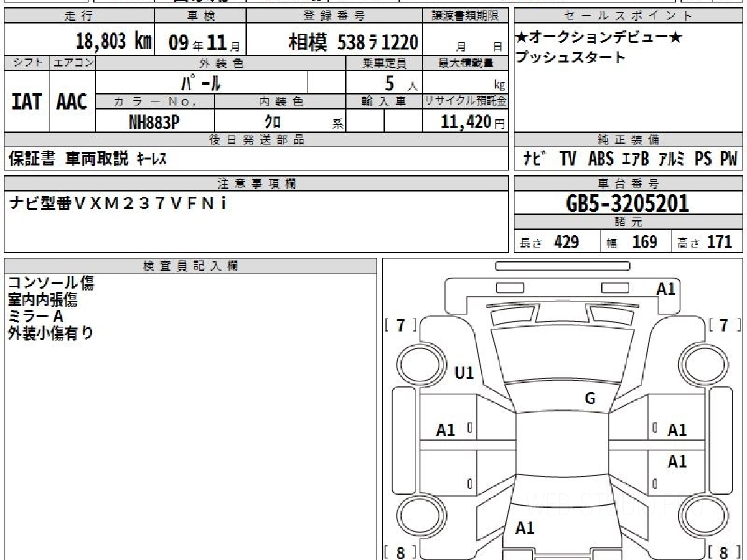Click the TV equipment label

tap(568, 159)
